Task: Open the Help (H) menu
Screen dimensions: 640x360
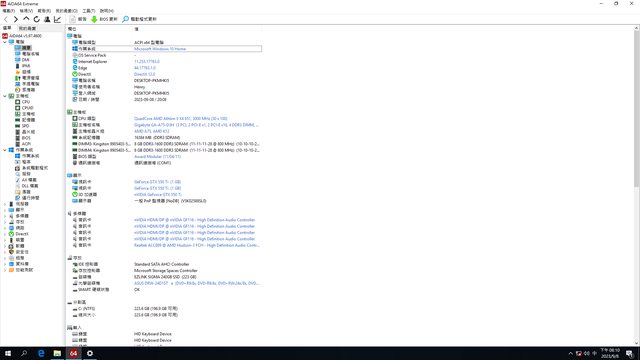Action: click(x=107, y=11)
